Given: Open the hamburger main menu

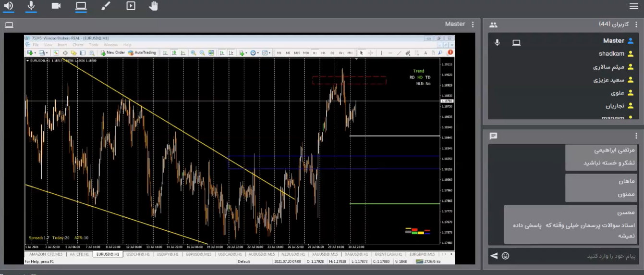Looking at the screenshot, I should tap(634, 6).
